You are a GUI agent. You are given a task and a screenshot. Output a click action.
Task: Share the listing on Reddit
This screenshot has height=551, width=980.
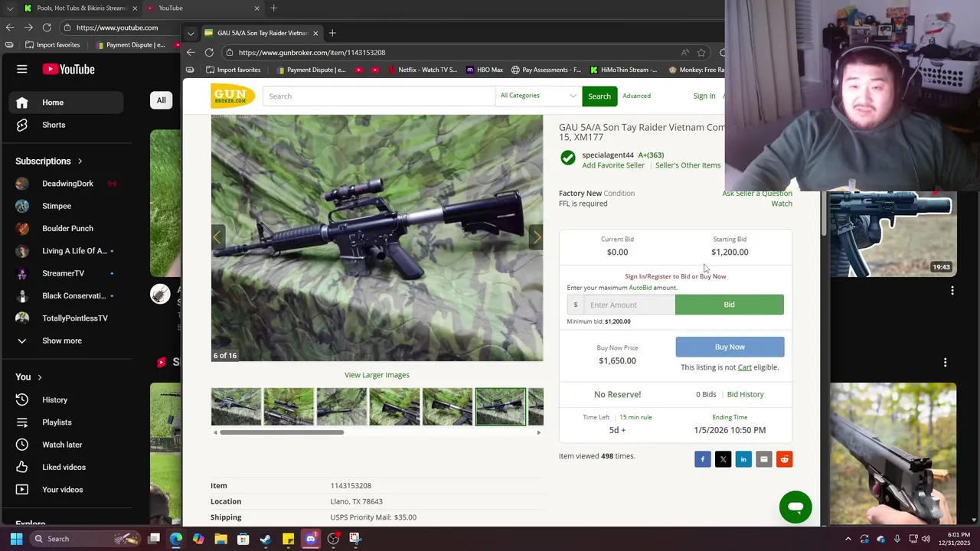click(x=784, y=459)
